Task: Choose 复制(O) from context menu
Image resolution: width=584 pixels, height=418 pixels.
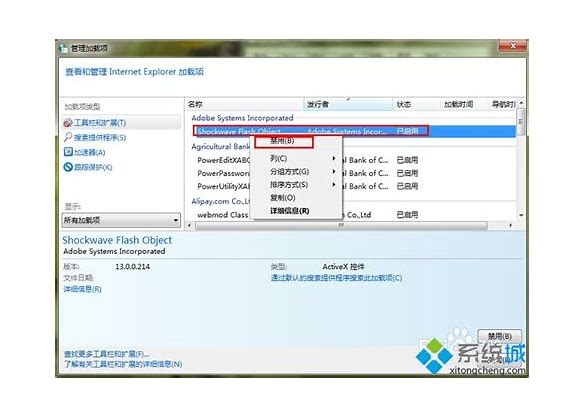Action: pos(296,198)
